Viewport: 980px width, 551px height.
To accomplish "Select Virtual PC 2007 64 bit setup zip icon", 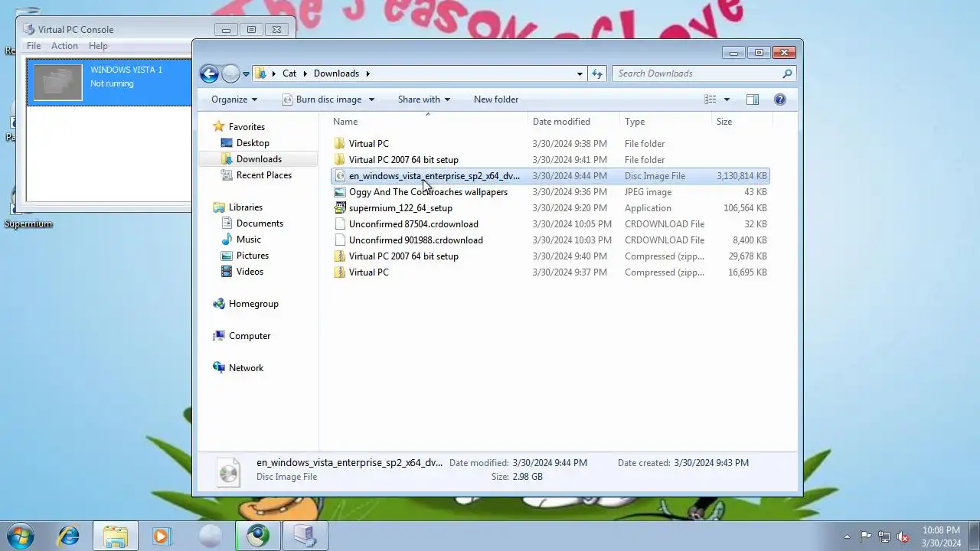I will coord(340,256).
